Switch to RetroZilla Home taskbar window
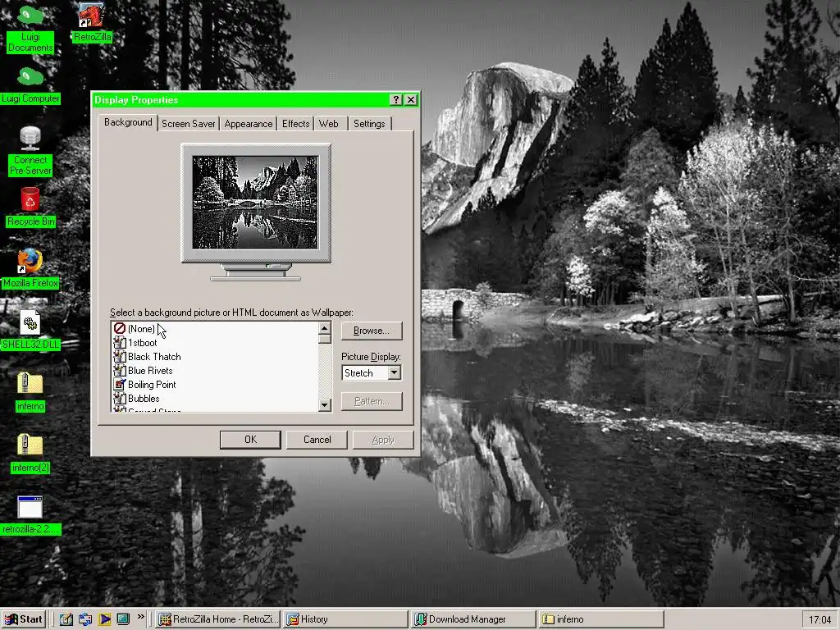The height and width of the screenshot is (630, 840). (218, 619)
